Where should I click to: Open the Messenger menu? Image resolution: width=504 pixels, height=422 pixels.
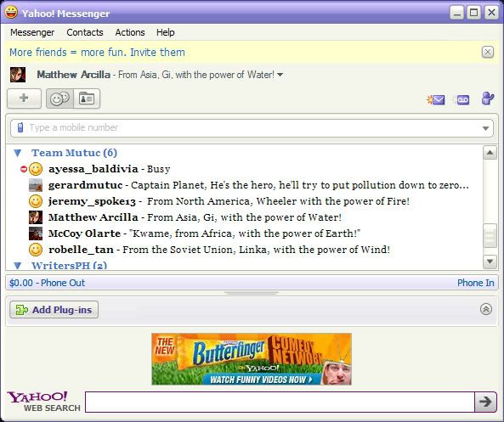[x=32, y=32]
